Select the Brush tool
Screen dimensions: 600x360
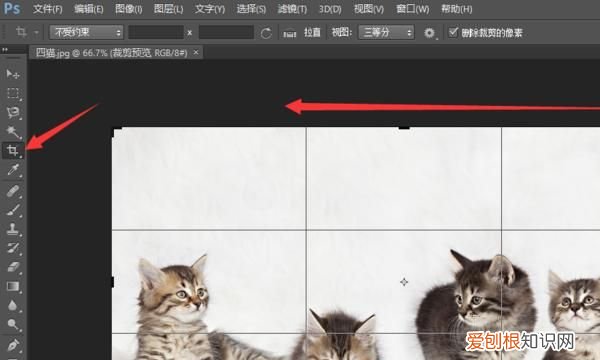coord(13,210)
